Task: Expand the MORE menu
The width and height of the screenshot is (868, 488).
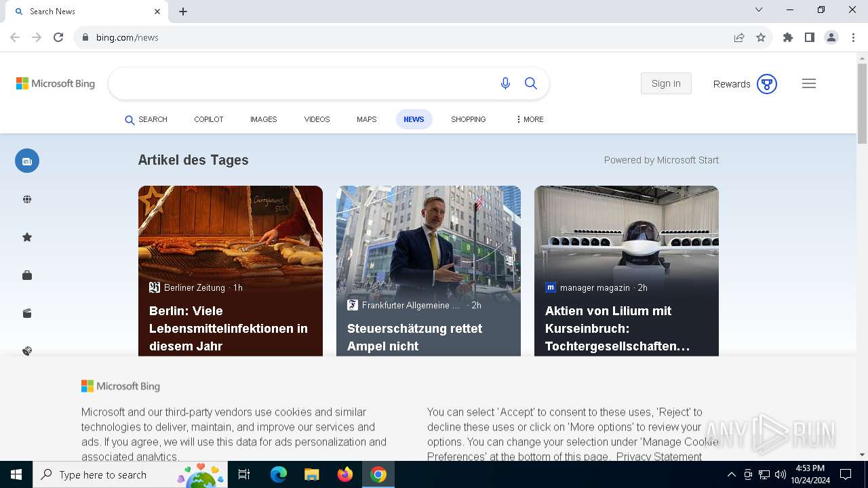Action: pyautogui.click(x=530, y=119)
